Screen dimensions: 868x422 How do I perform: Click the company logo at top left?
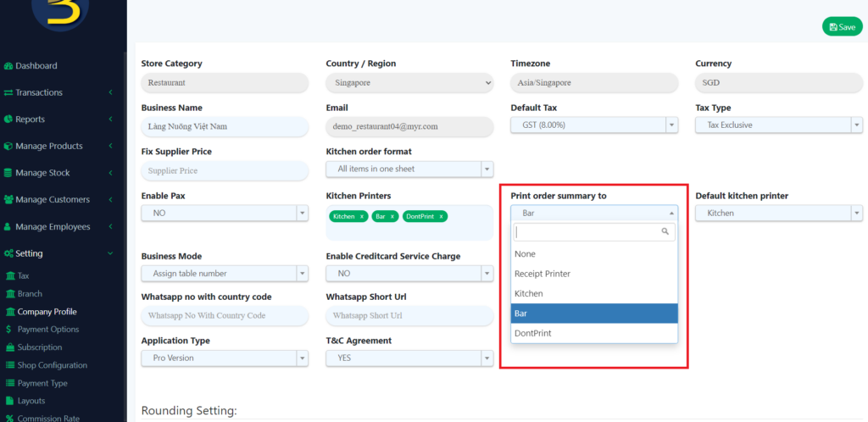(59, 13)
